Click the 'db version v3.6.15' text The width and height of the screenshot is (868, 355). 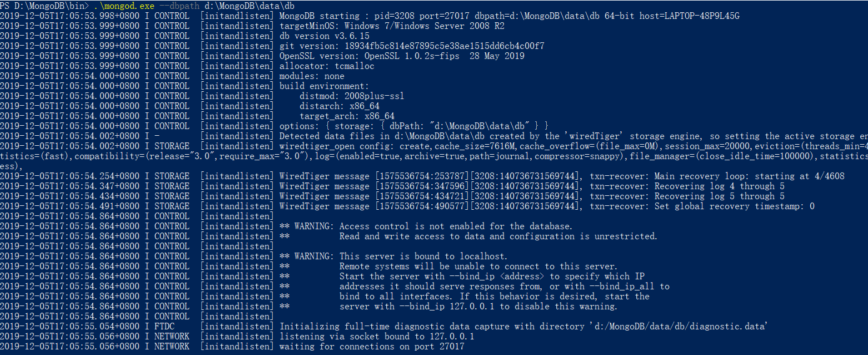pyautogui.click(x=324, y=36)
